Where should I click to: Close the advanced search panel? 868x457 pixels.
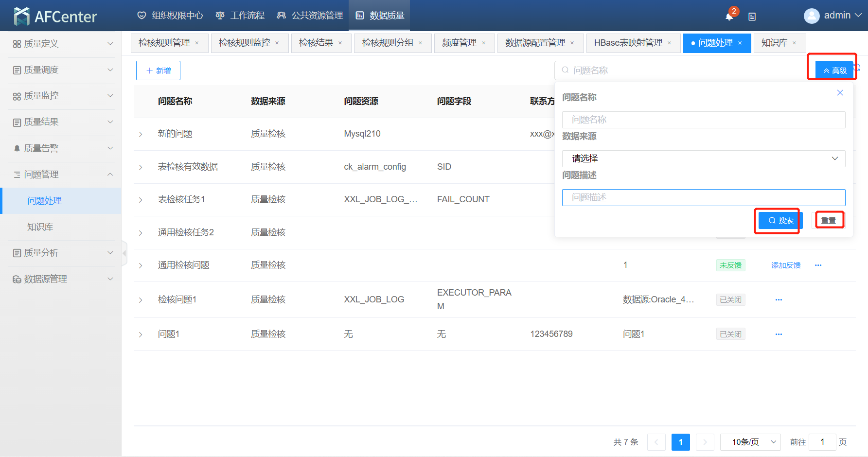tap(840, 93)
